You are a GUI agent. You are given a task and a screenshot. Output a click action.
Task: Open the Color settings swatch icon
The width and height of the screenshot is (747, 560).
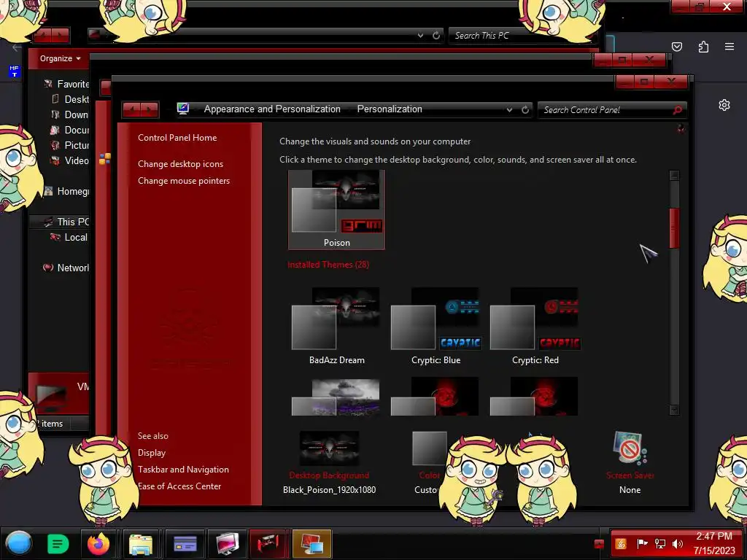[429, 448]
